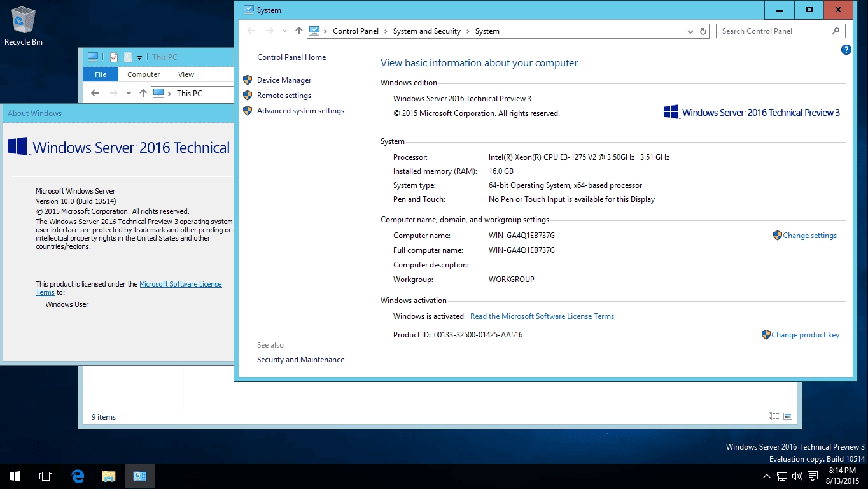The height and width of the screenshot is (489, 868).
Task: Switch This PC to details view
Action: click(774, 416)
